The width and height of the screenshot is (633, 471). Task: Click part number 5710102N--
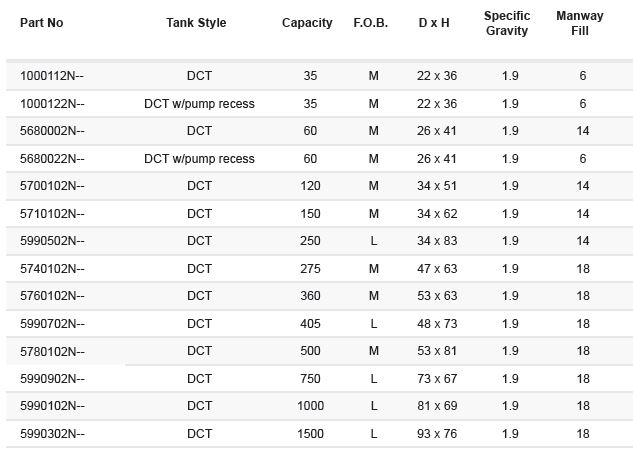tap(52, 214)
